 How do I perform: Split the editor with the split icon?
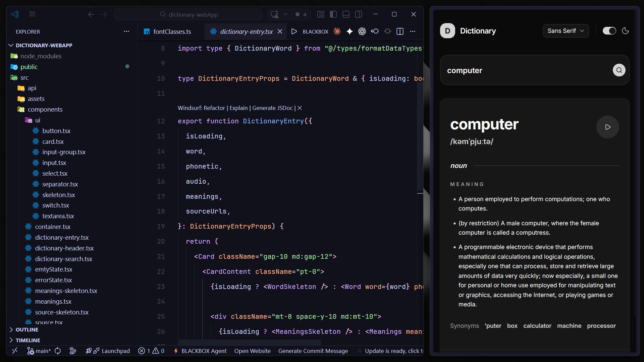[x=400, y=32]
